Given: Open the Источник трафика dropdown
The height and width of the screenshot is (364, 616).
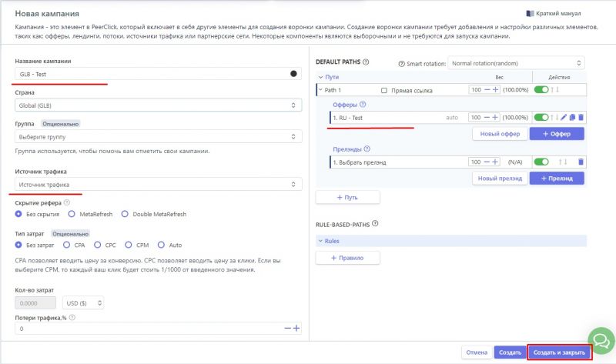Looking at the screenshot, I should pos(158,185).
